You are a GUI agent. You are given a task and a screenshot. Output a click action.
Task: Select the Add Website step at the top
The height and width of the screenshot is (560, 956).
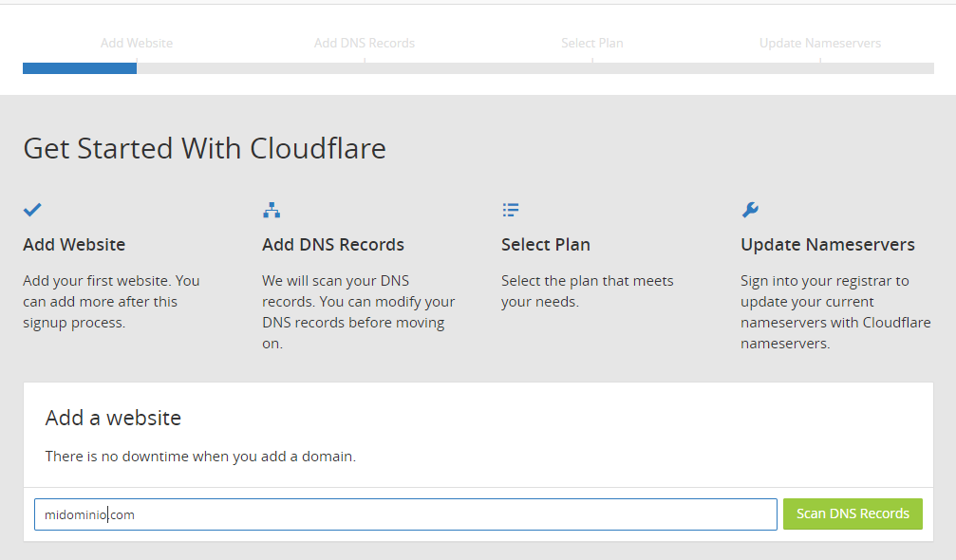(x=136, y=43)
